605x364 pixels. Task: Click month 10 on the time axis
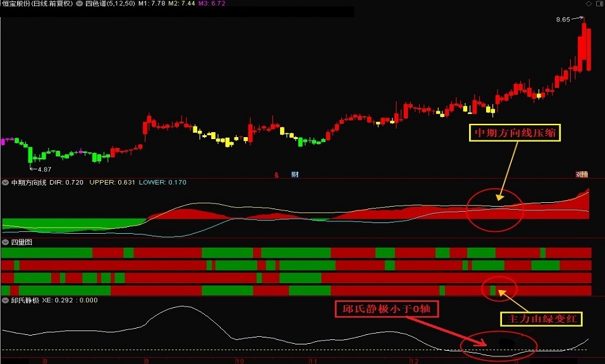239,361
